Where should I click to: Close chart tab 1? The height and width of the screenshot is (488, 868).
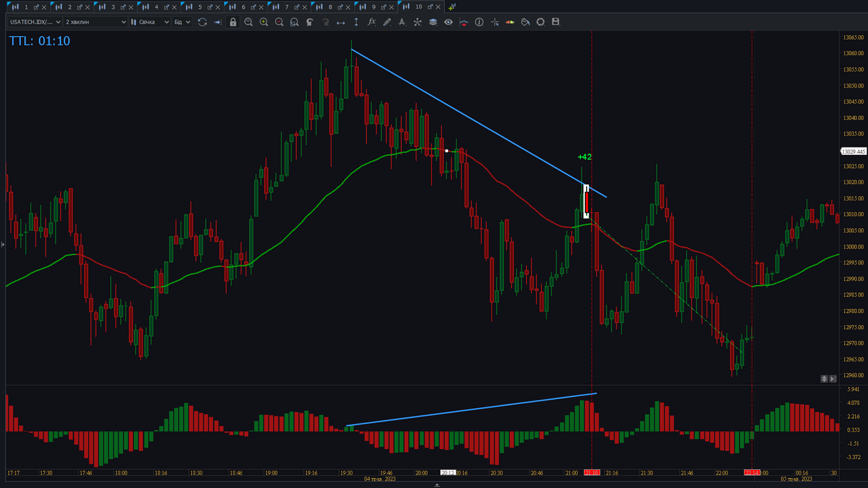click(44, 7)
